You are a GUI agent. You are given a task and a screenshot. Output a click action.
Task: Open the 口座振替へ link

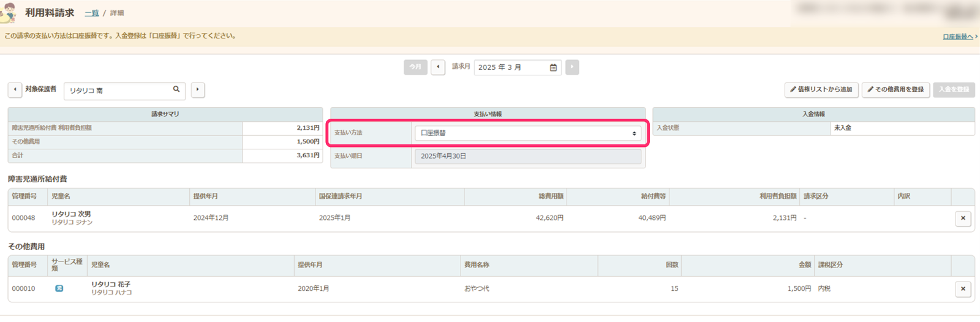point(958,37)
